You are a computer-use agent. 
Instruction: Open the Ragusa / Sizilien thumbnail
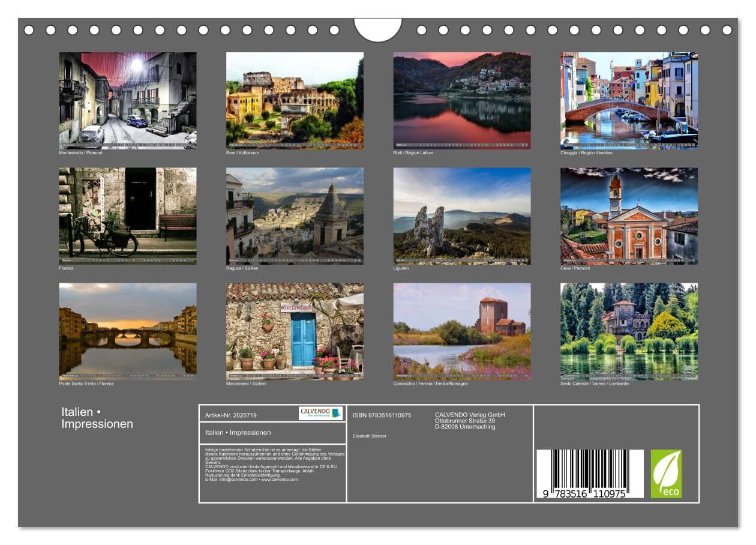pos(295,215)
